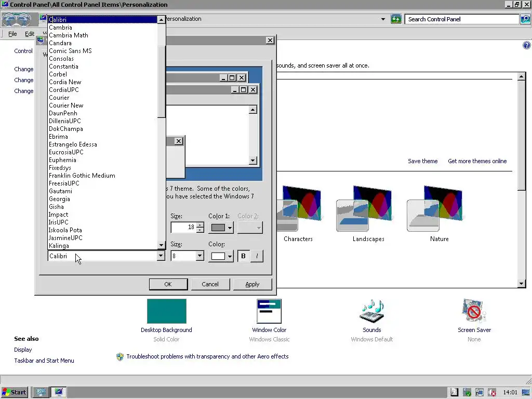Screen dimensions: 532x399
Task: Open the Desktop Background teal preview icon
Action: coord(167,311)
